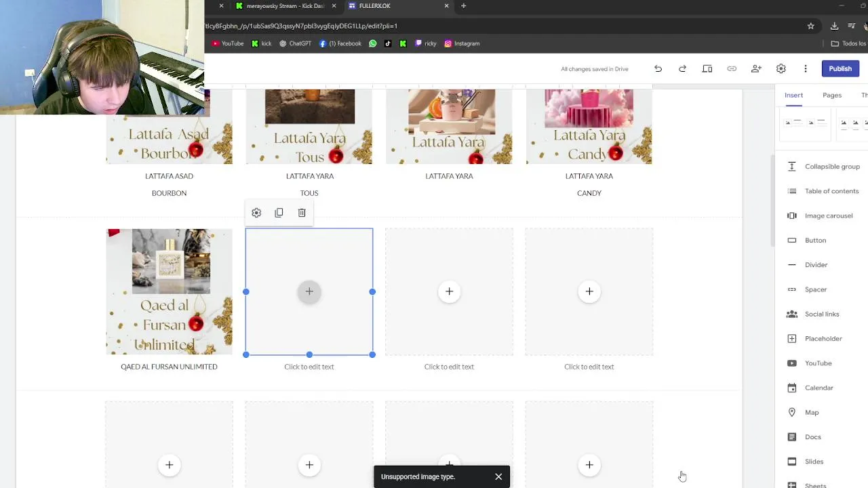The height and width of the screenshot is (488, 868).
Task: Edit the LATTAFA YARA TOUS caption
Action: click(x=309, y=184)
